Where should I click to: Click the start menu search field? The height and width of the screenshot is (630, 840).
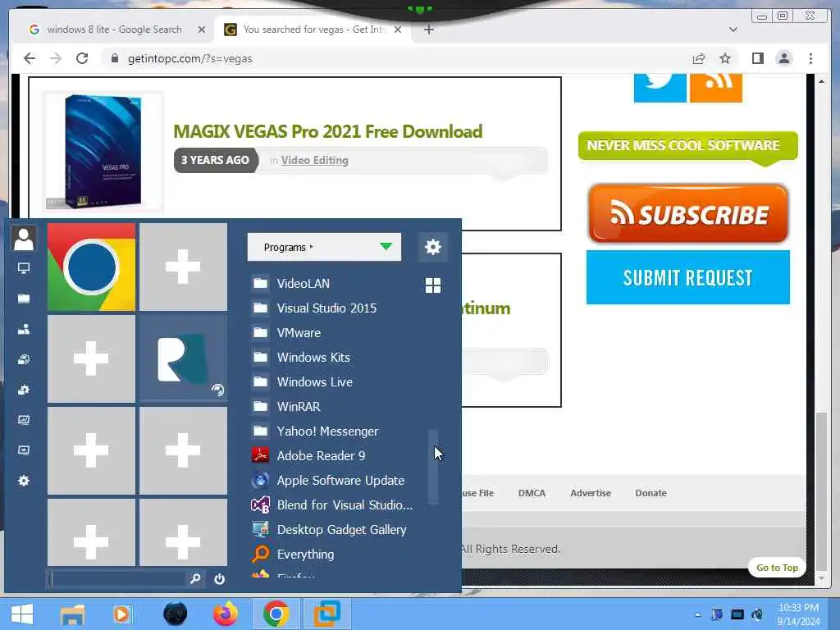point(117,578)
